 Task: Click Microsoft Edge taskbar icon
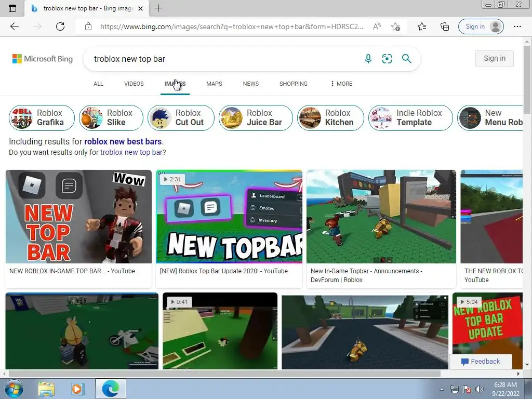coord(111,389)
